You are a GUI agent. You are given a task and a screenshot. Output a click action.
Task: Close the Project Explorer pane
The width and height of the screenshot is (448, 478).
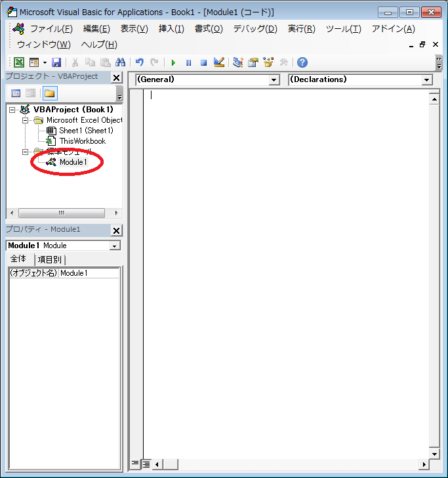(x=116, y=77)
